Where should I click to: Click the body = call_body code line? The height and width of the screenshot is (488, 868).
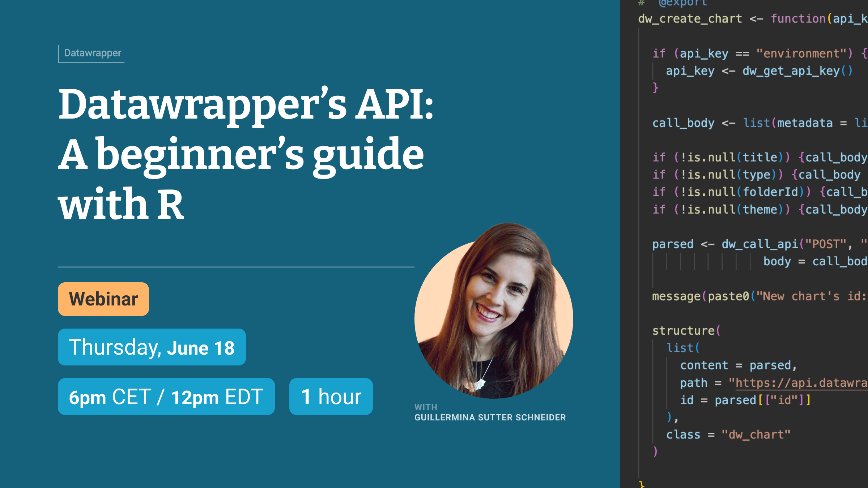tap(816, 261)
